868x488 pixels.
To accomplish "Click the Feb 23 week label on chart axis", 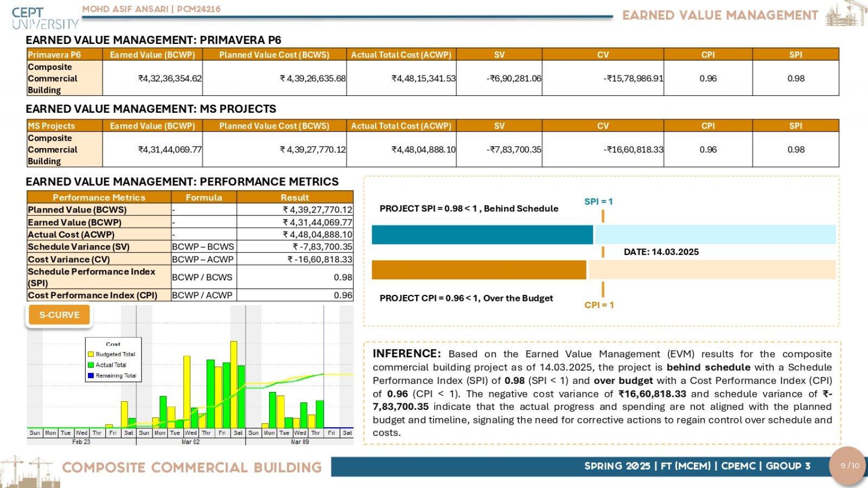I will (81, 442).
